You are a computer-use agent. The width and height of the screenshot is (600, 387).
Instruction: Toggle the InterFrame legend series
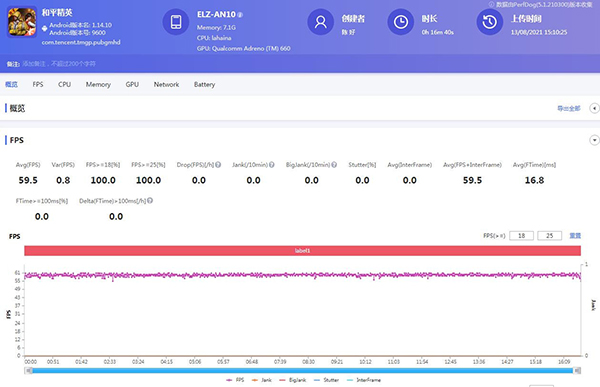pos(364,380)
